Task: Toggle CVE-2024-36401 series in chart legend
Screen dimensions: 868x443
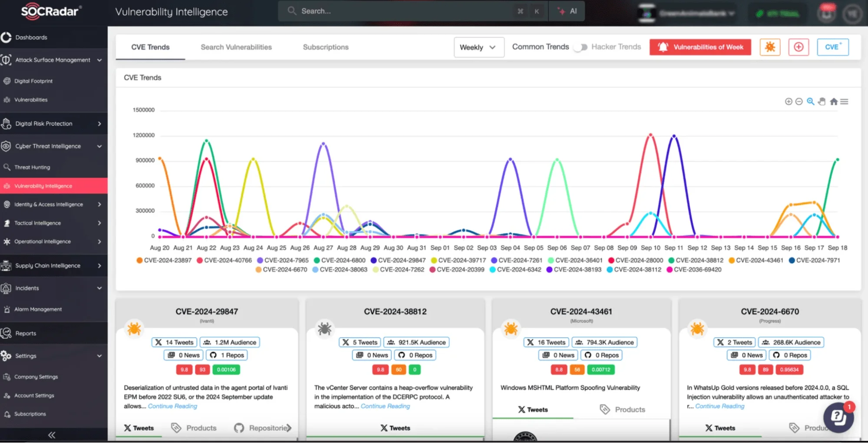Action: point(575,260)
